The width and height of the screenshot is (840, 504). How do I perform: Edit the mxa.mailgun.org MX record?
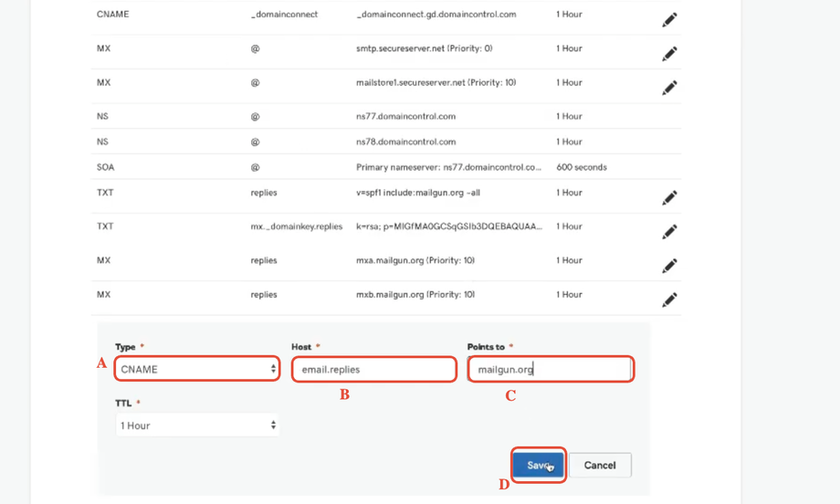669,266
